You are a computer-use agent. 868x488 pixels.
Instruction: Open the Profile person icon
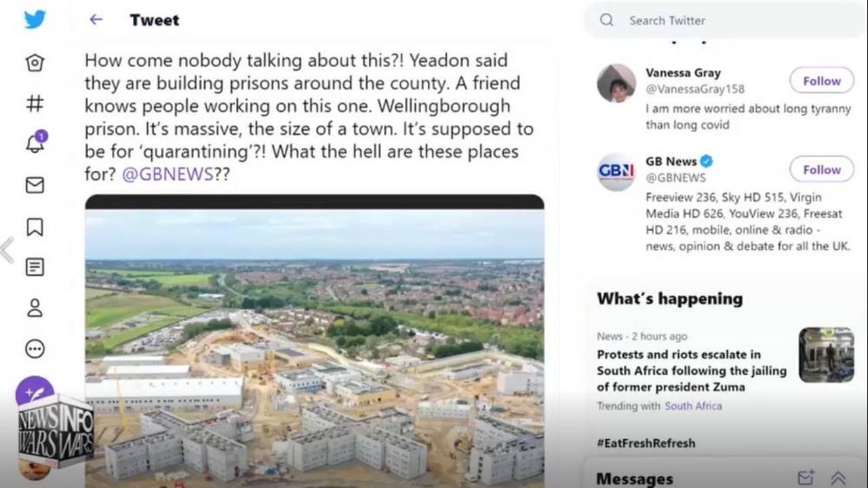(35, 308)
